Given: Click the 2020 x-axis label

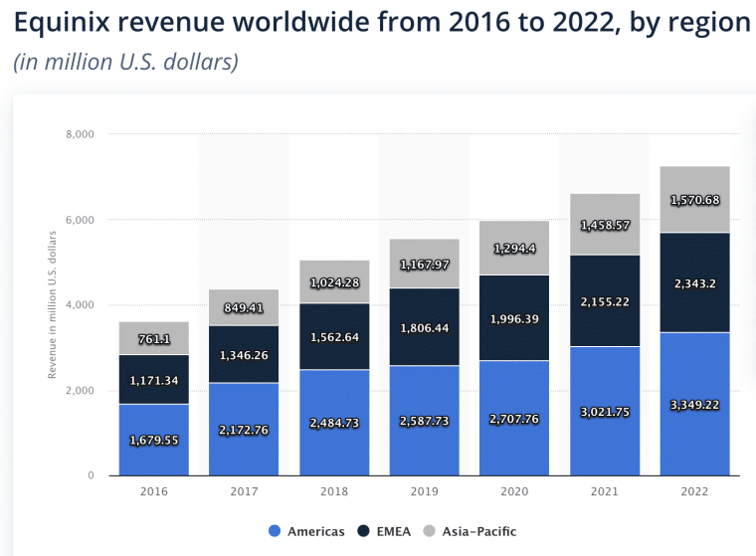Looking at the screenshot, I should 514,491.
